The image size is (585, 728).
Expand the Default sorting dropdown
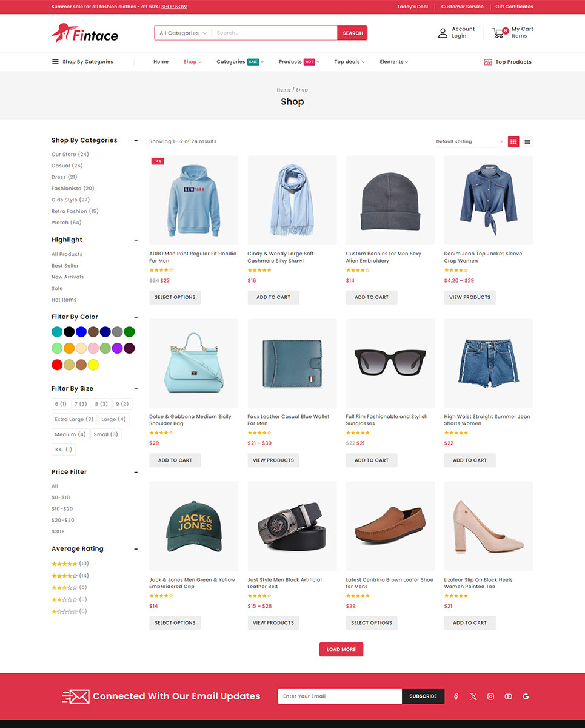tap(469, 141)
